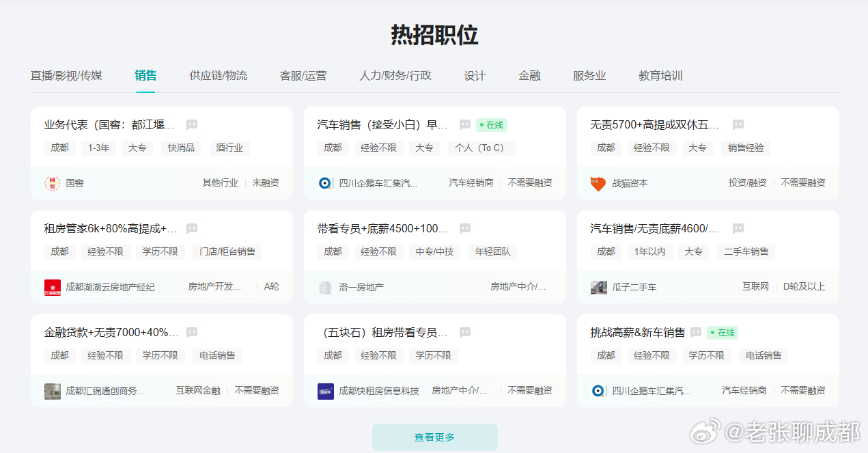The image size is (868, 453).
Task: Click 中专/中技 education tag
Action: pyautogui.click(x=435, y=251)
